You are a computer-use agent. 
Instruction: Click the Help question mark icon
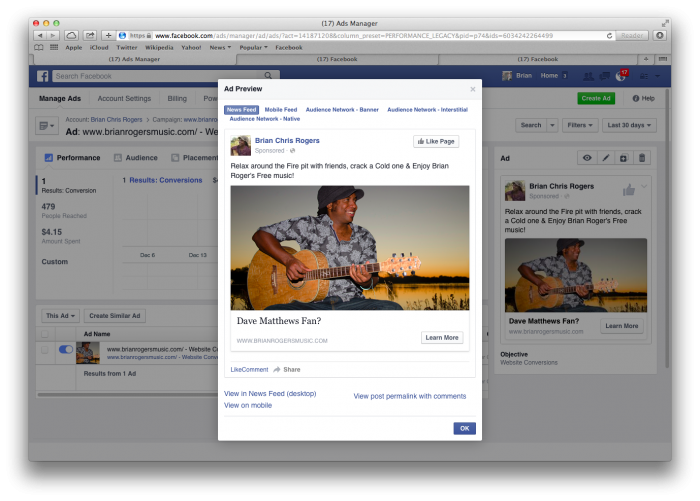pyautogui.click(x=636, y=99)
